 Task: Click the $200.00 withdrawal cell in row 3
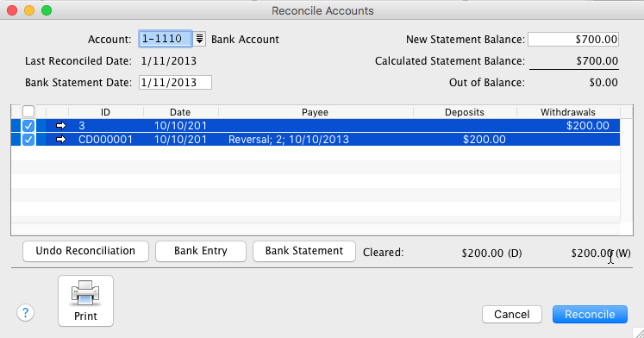point(588,126)
